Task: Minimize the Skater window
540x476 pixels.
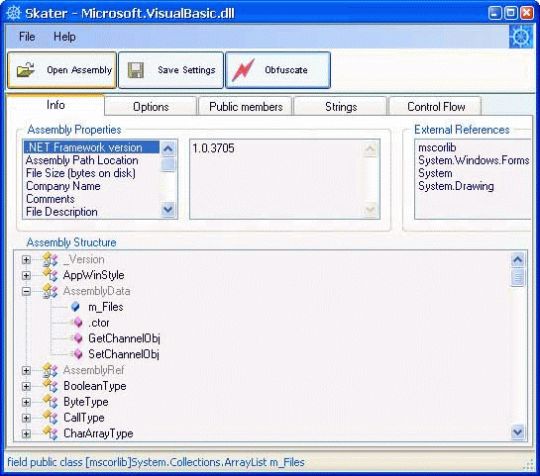Action: tap(495, 13)
